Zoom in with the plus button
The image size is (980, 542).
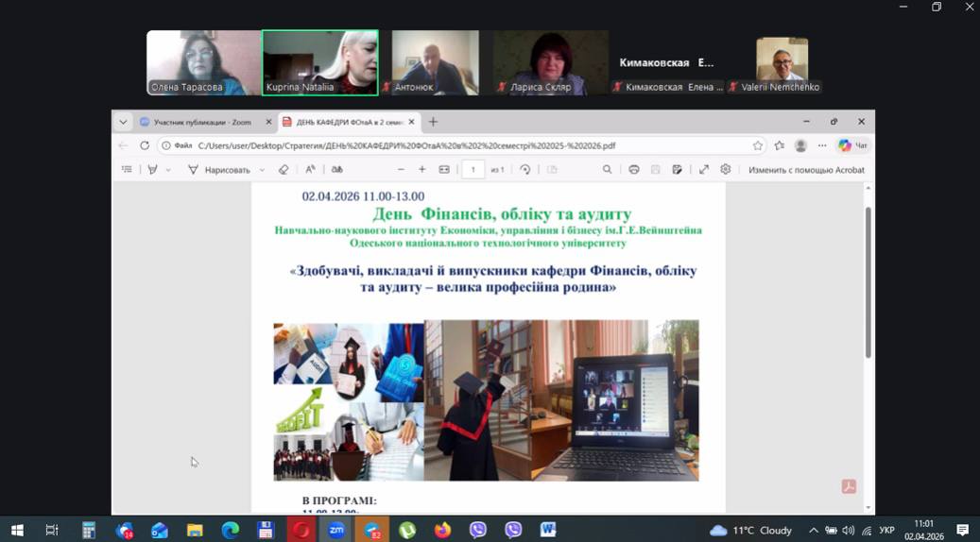point(422,170)
